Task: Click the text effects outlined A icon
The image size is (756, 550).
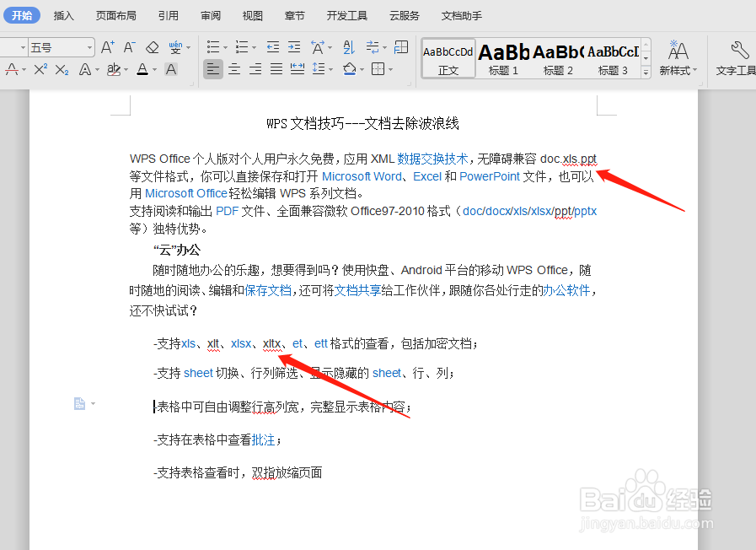Action: 85,69
